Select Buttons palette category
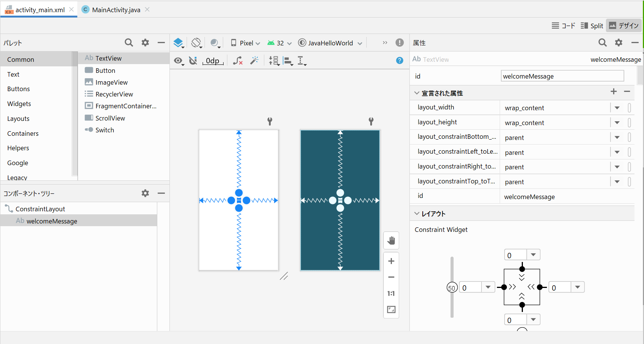 tap(36, 89)
